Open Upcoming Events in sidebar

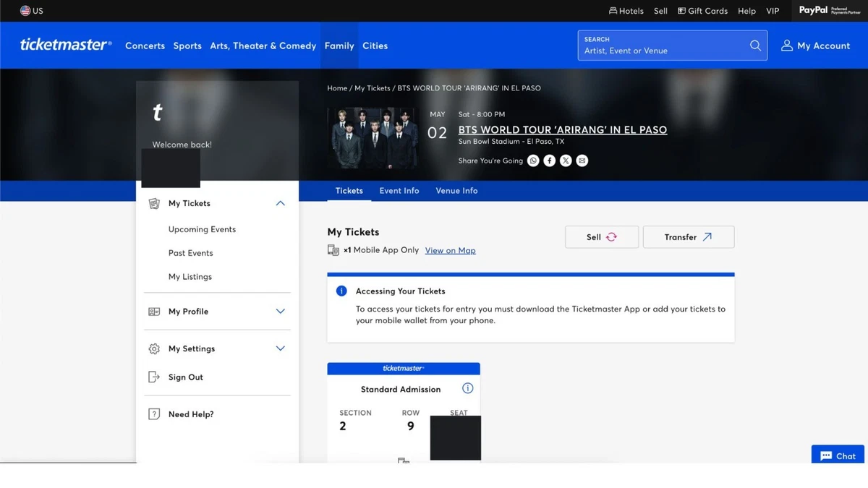coord(202,229)
